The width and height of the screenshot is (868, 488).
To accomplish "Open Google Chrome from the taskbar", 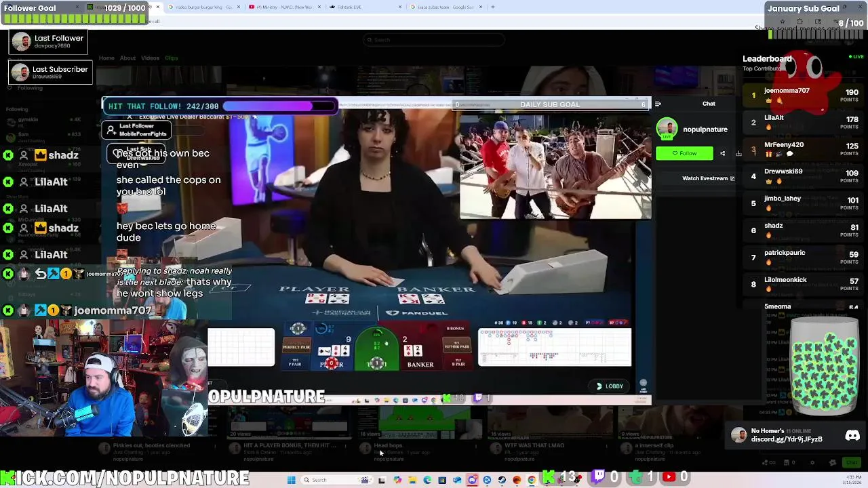I will coord(532,480).
